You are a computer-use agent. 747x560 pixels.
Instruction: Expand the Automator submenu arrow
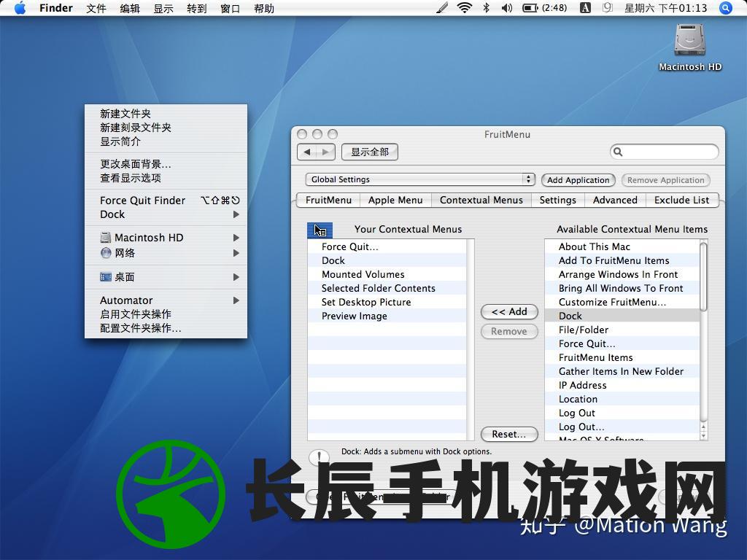[236, 300]
